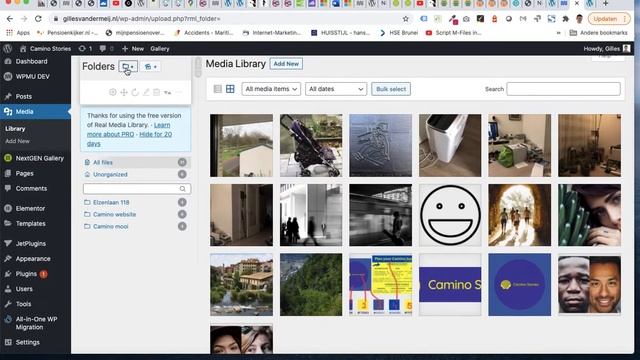Viewport: 640px width, 360px height.
Task: Click the folder settings gear icon
Action: [113, 92]
